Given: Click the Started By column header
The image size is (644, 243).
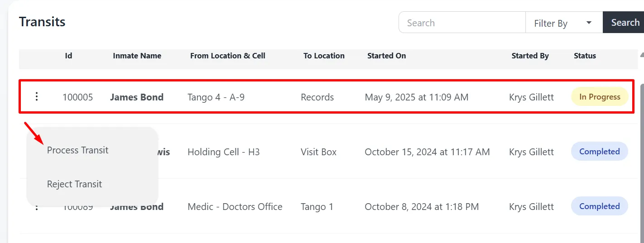Looking at the screenshot, I should [530, 56].
